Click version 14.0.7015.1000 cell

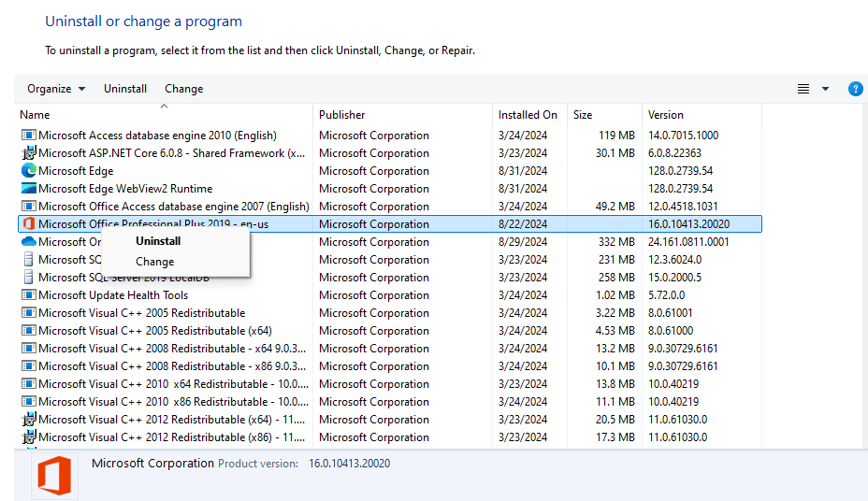683,135
